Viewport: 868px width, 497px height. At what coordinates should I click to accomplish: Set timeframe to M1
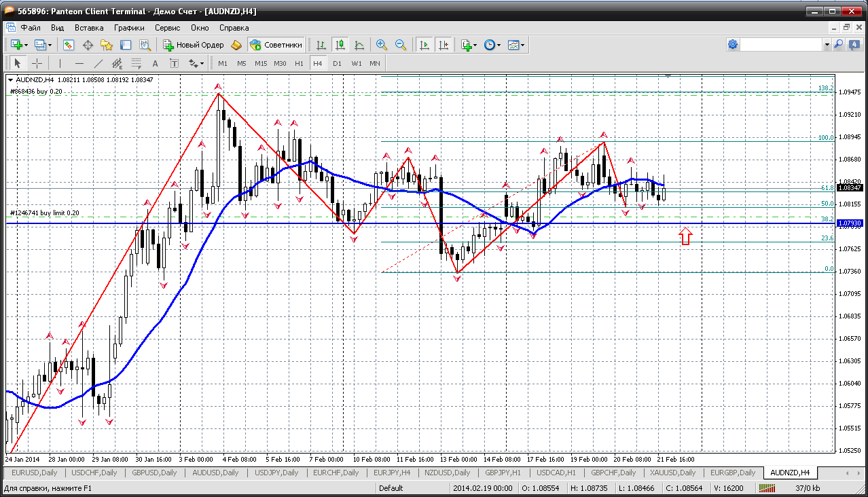(x=223, y=63)
